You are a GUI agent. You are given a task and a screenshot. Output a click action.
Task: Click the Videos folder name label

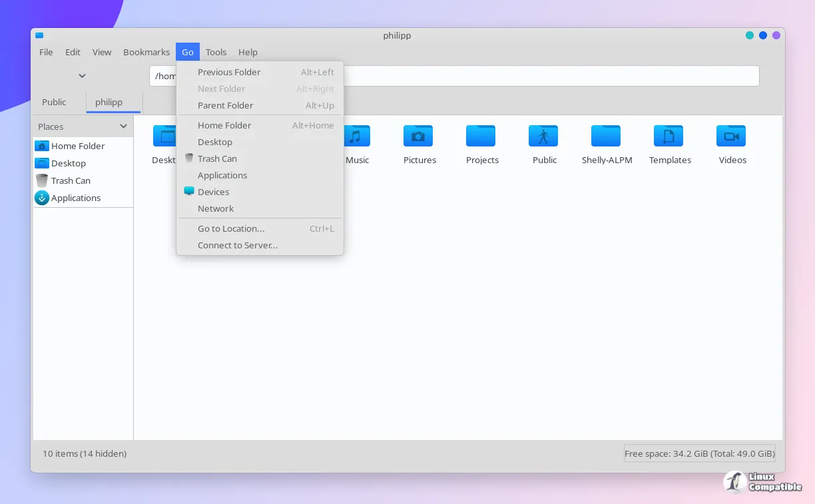click(x=732, y=160)
